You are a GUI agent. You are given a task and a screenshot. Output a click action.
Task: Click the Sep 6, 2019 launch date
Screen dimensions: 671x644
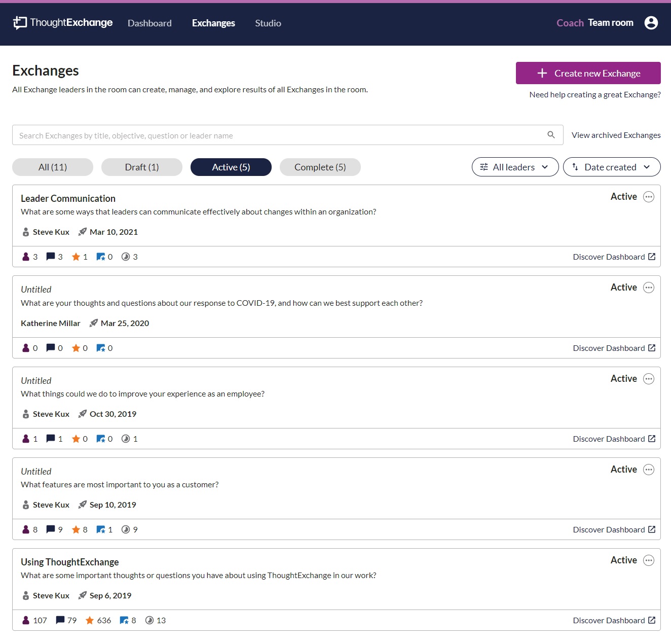[110, 596]
